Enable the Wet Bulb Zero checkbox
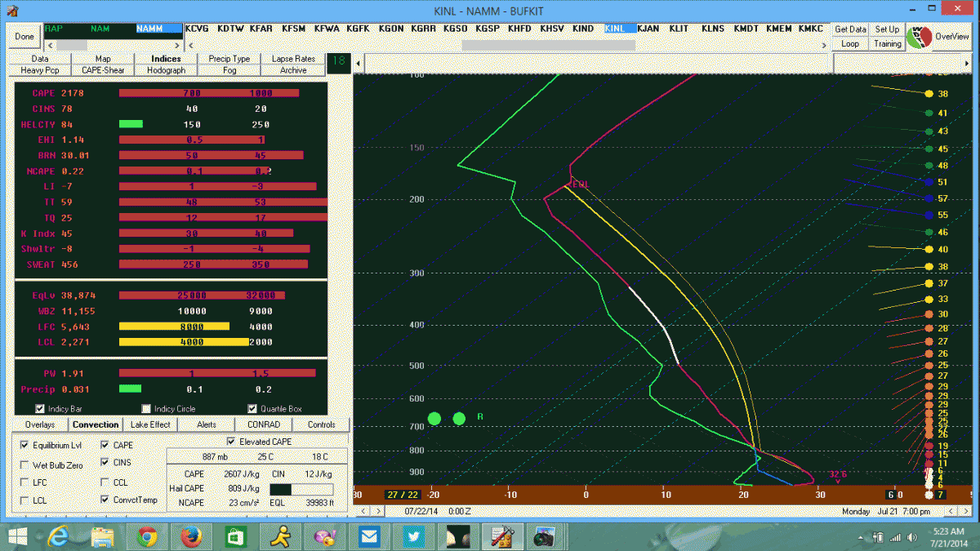980x551 pixels. point(24,464)
